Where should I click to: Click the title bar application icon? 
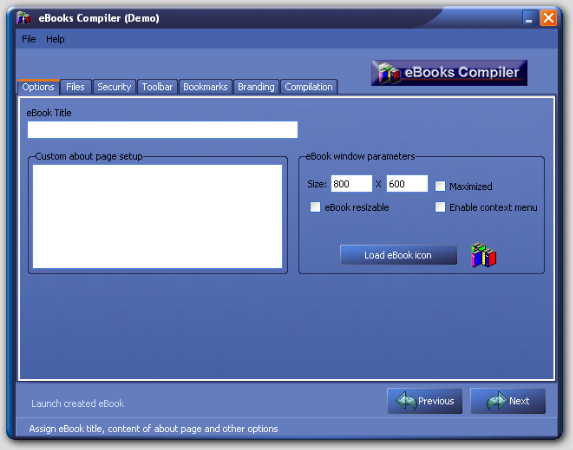(24, 18)
